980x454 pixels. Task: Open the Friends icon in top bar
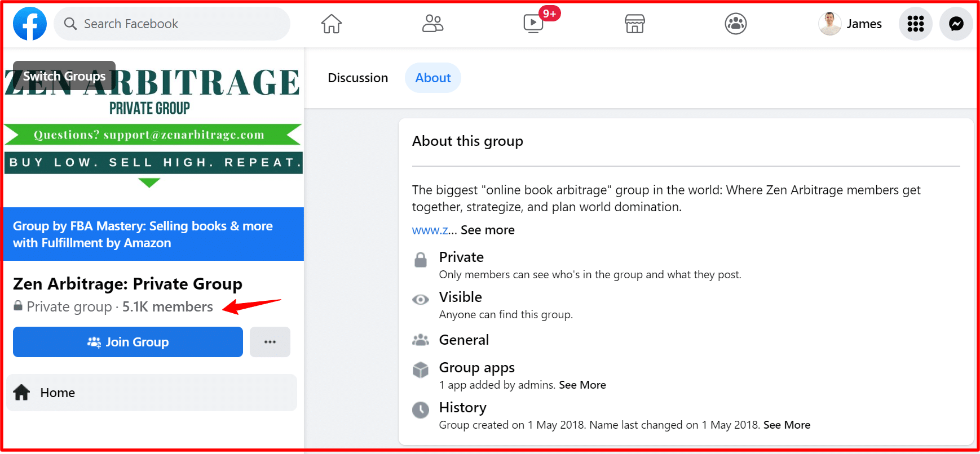[x=432, y=24]
